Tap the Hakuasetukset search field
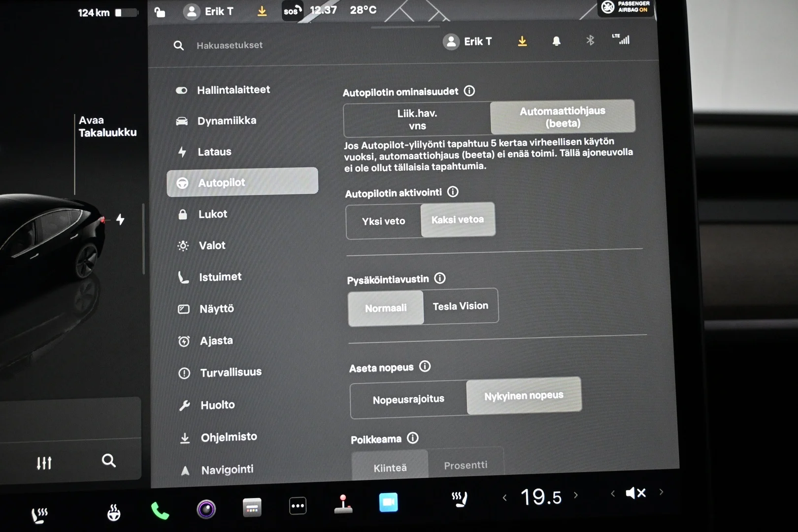798x532 pixels. 230,45
